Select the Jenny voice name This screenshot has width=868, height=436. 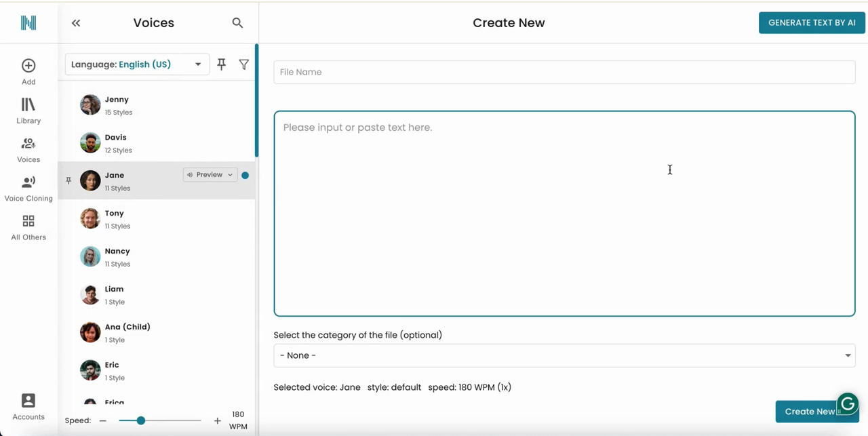coord(117,99)
